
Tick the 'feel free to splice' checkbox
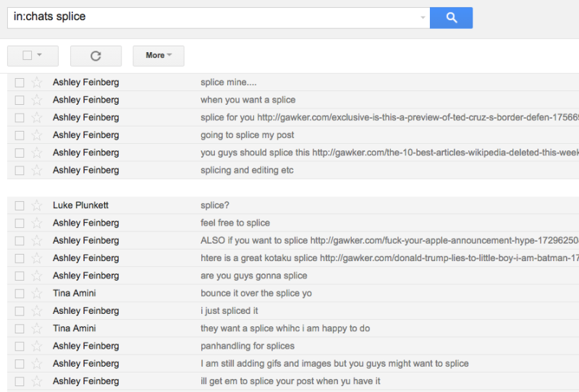[x=20, y=223]
